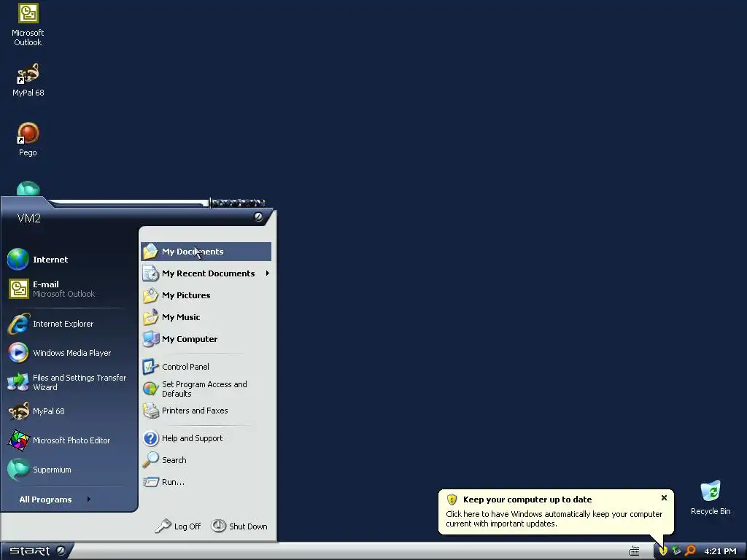Open the Run... dialog
This screenshot has width=747, height=560.
tap(206, 482)
